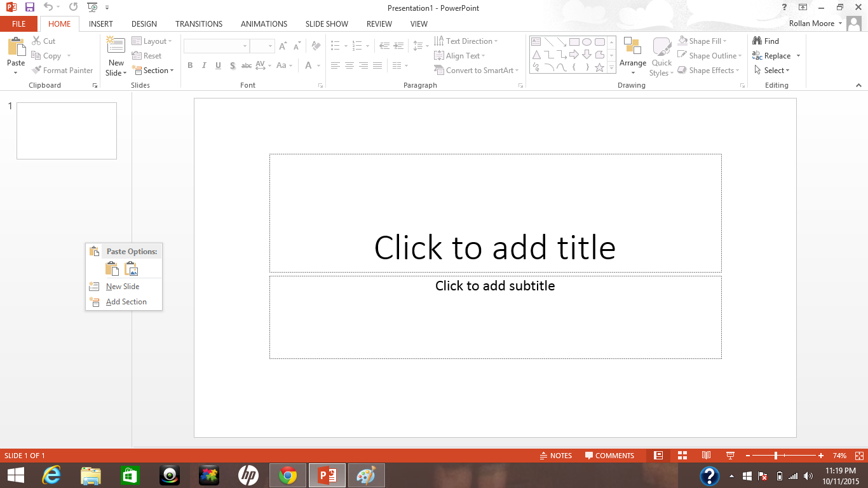This screenshot has width=868, height=488.
Task: Switch to the DESIGN tab
Action: pos(144,24)
